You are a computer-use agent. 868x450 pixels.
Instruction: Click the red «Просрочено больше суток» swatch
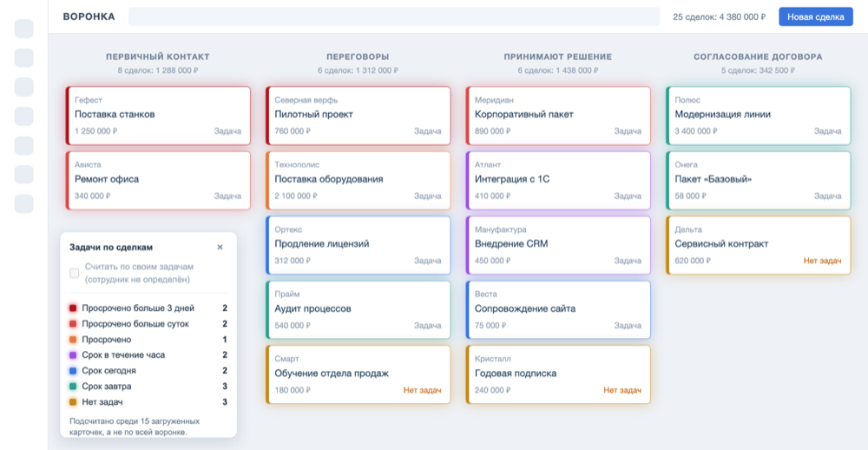[x=73, y=324]
